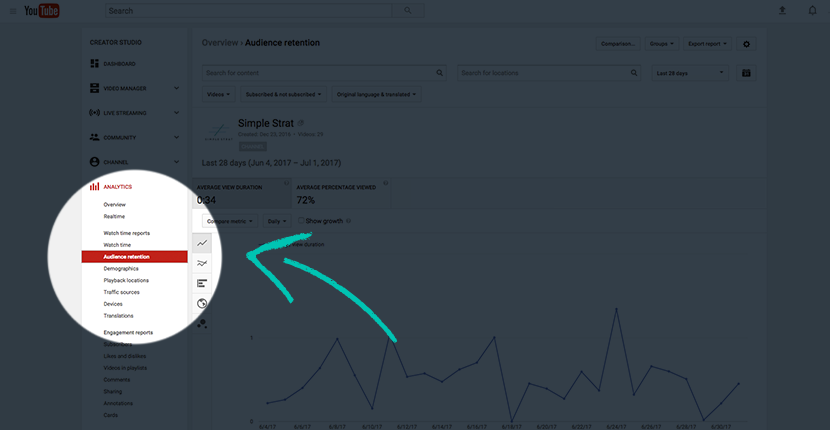Image resolution: width=830 pixels, height=430 pixels.
Task: Click Overview breadcrumb link
Action: coord(220,43)
